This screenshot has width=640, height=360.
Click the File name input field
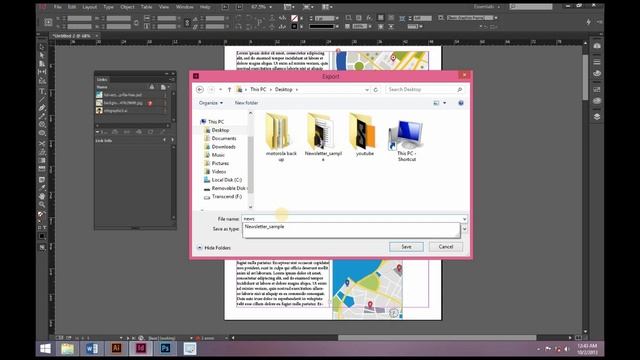[351, 219]
